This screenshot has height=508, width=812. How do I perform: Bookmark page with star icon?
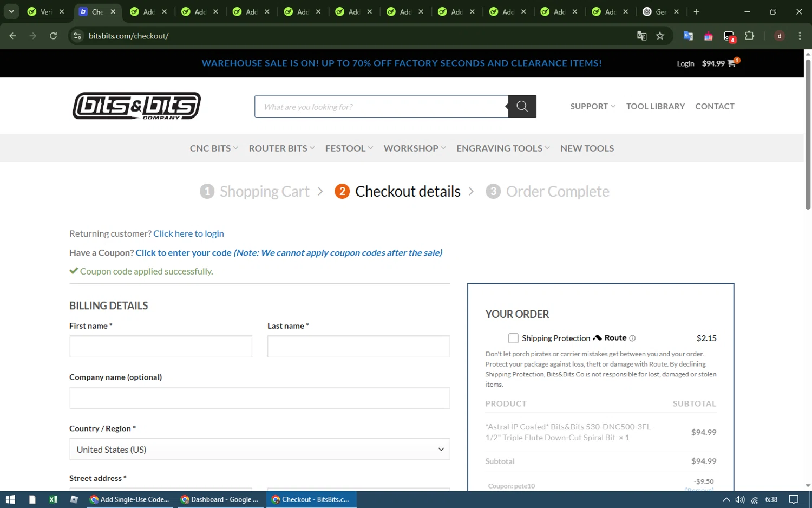click(660, 36)
